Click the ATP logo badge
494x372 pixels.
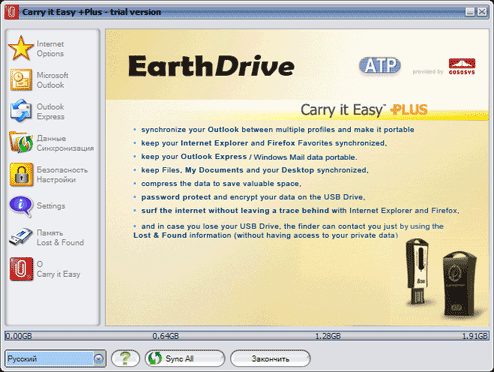380,66
